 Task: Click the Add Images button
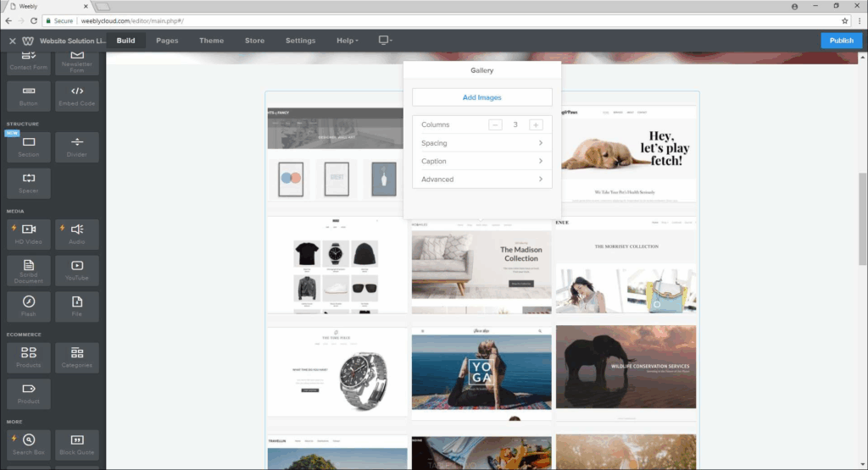(481, 97)
